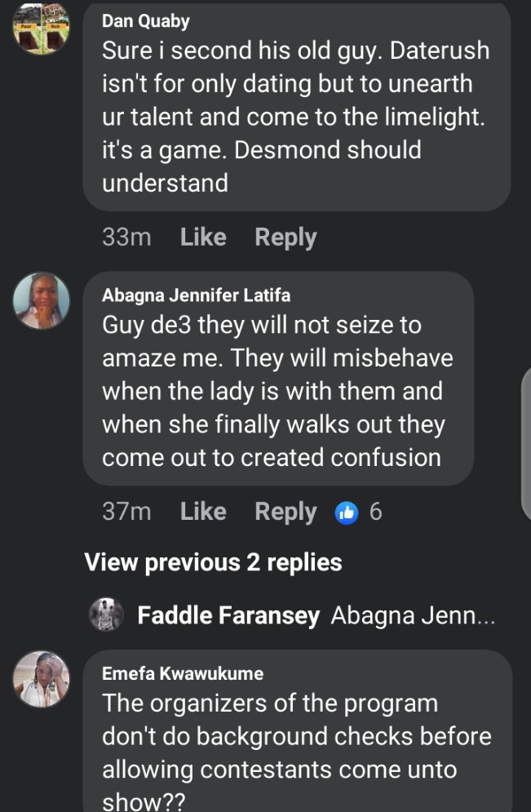
Task: Click the scrollbar handle on right edge
Action: tap(526, 444)
